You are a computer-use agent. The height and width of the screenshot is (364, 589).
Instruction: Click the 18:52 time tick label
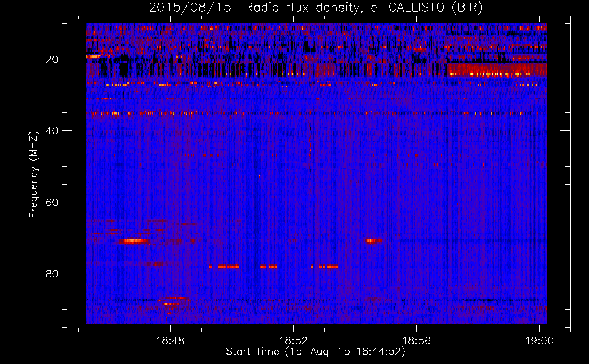coord(293,341)
